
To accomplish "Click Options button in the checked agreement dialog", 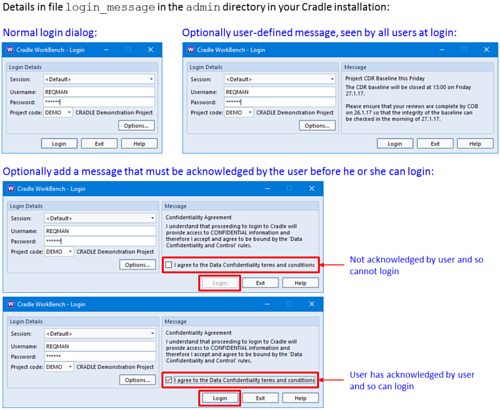I will [x=137, y=380].
